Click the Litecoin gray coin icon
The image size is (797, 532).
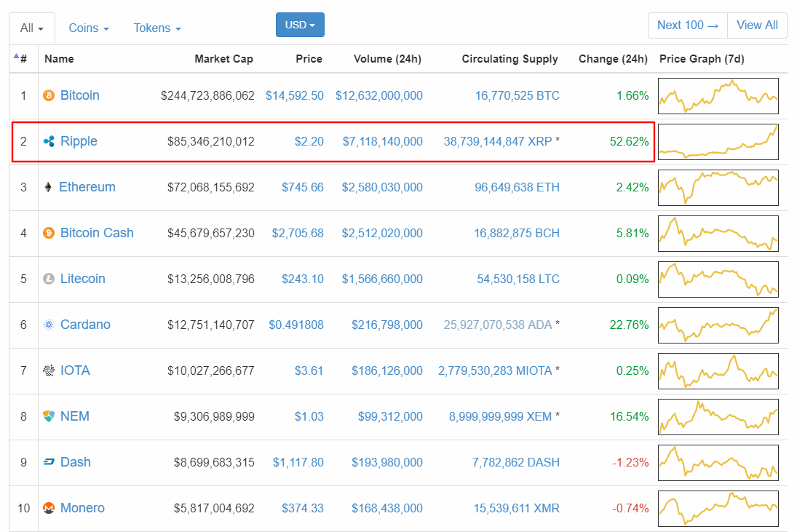pos(49,279)
